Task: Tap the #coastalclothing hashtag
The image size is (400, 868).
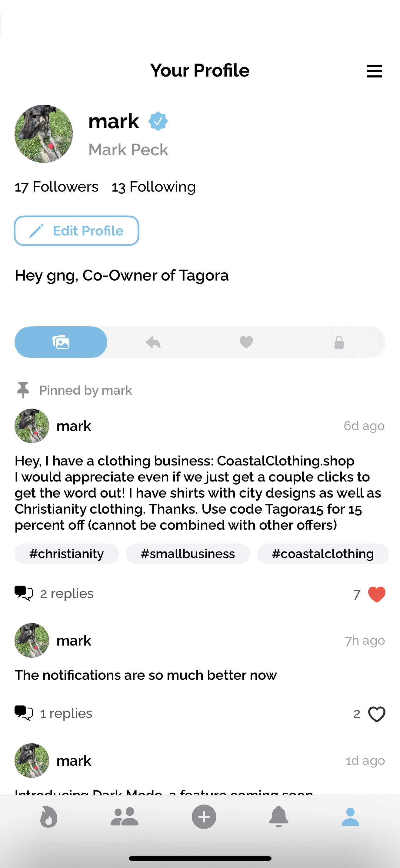Action: pos(323,554)
